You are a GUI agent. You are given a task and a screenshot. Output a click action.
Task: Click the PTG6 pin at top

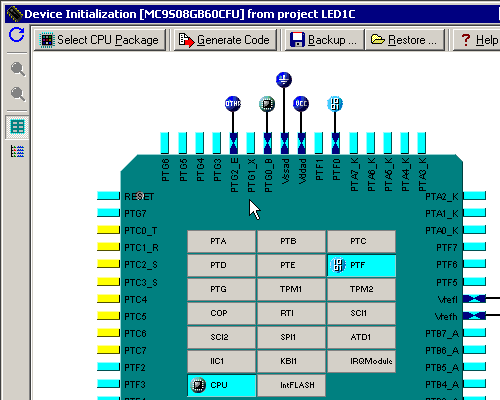[165, 143]
